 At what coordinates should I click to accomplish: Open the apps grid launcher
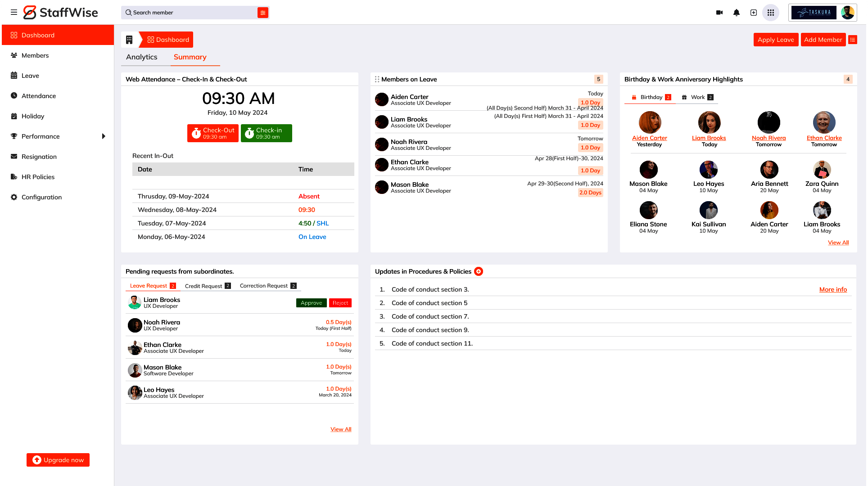pos(771,13)
